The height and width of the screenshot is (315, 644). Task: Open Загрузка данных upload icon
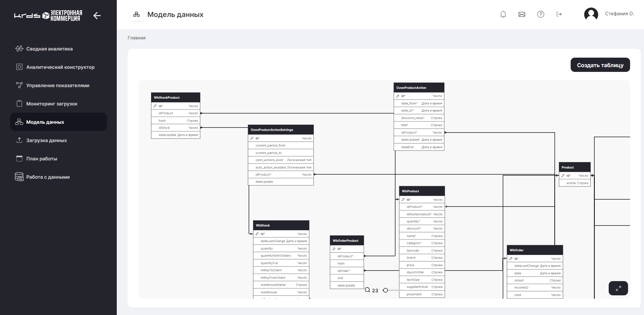click(19, 140)
